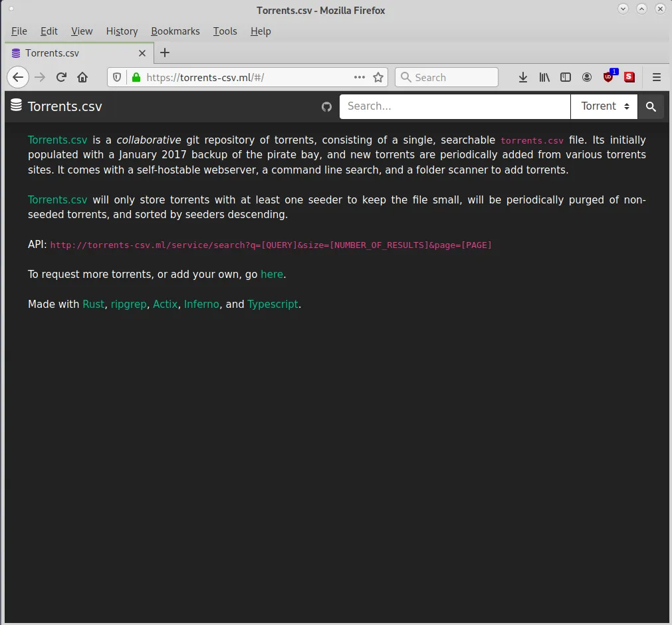Click the Home icon to go home
The width and height of the screenshot is (672, 625).
coord(82,77)
